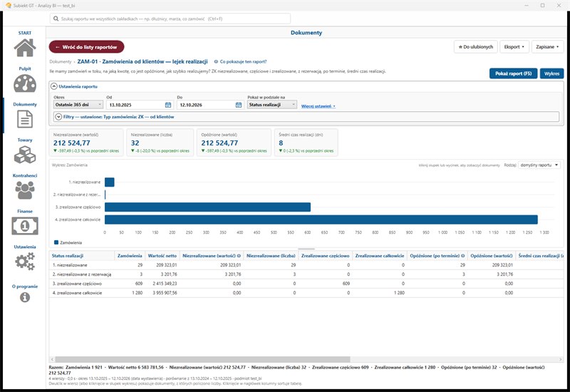The image size is (570, 392).
Task: Click the Od date field 13.10.2025
Action: (140, 105)
